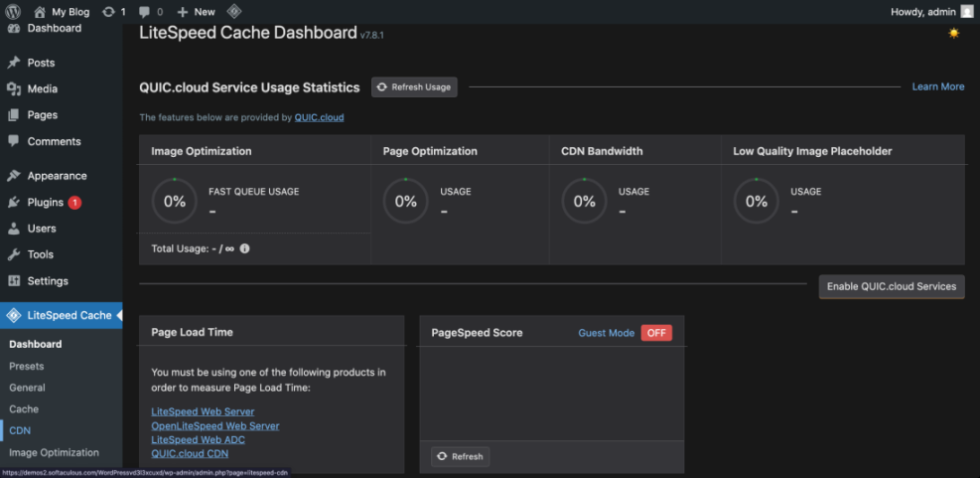Viewport: 980px width, 478px height.
Task: Click the Howdy, admin account menu
Action: pyautogui.click(x=931, y=11)
